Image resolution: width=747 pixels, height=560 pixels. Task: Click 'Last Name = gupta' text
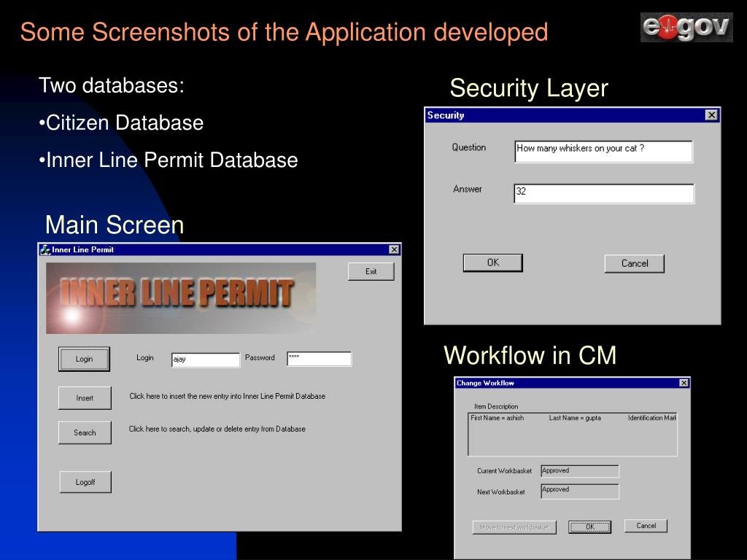click(x=575, y=418)
